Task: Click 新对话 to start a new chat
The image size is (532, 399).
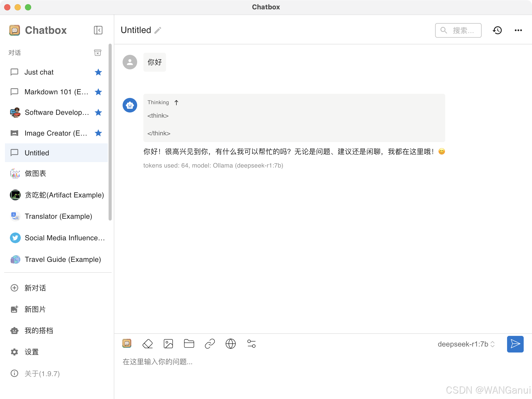Action: (x=35, y=288)
